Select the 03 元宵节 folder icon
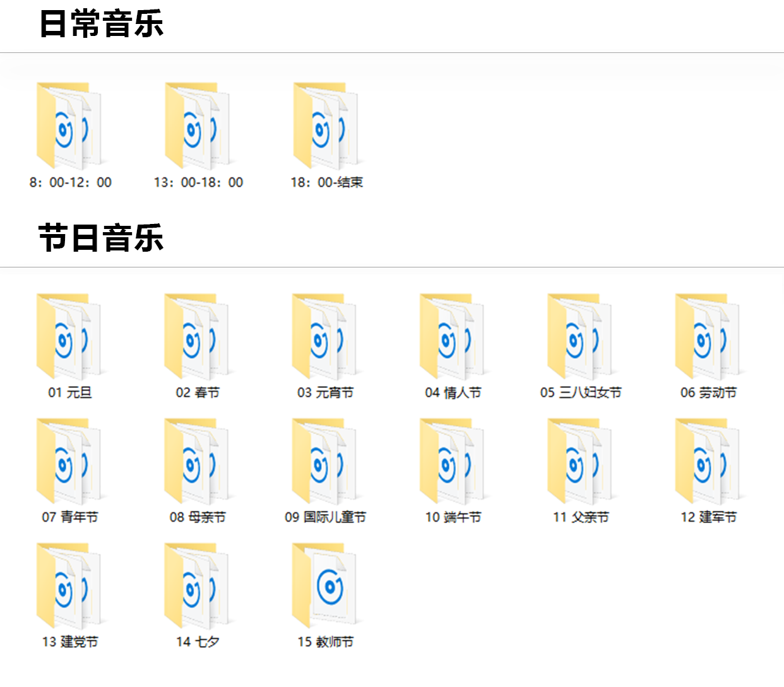The image size is (784, 687). pyautogui.click(x=325, y=337)
